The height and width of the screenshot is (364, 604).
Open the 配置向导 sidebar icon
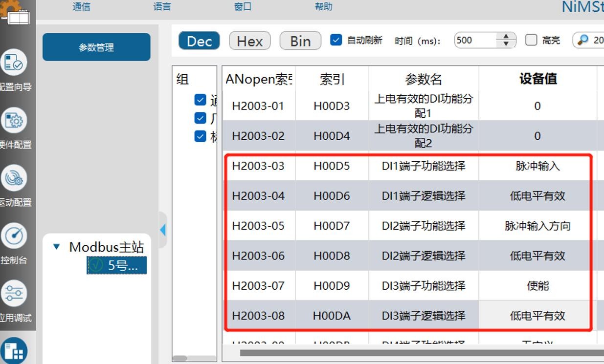pyautogui.click(x=13, y=62)
